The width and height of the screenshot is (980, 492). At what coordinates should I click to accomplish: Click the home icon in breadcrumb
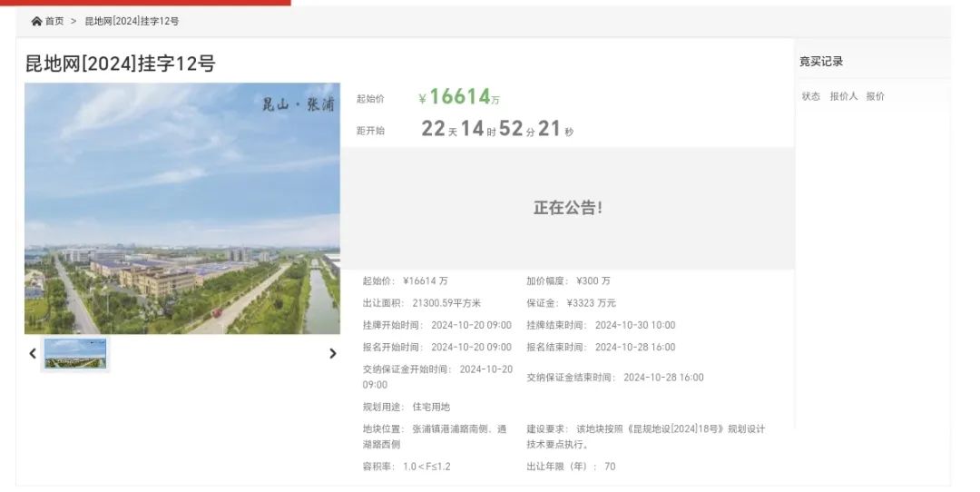pos(36,21)
